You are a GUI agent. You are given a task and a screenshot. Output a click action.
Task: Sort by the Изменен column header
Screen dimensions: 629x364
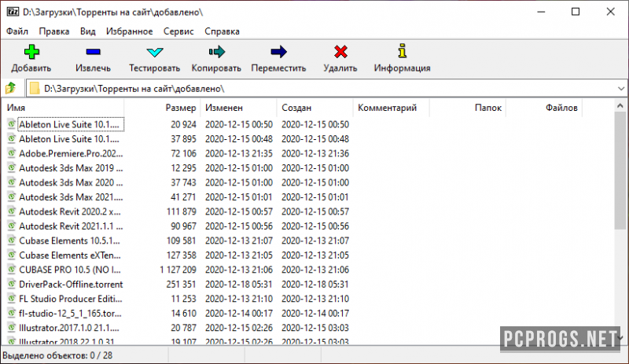224,108
